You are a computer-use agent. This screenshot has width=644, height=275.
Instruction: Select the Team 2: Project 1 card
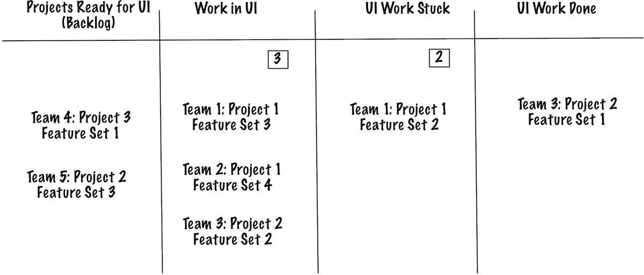point(232,178)
